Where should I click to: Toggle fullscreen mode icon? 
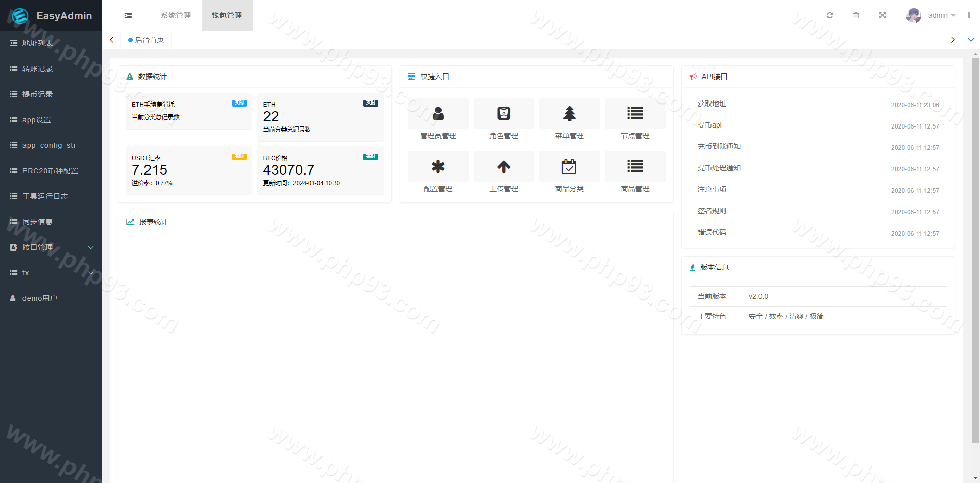click(x=883, y=15)
